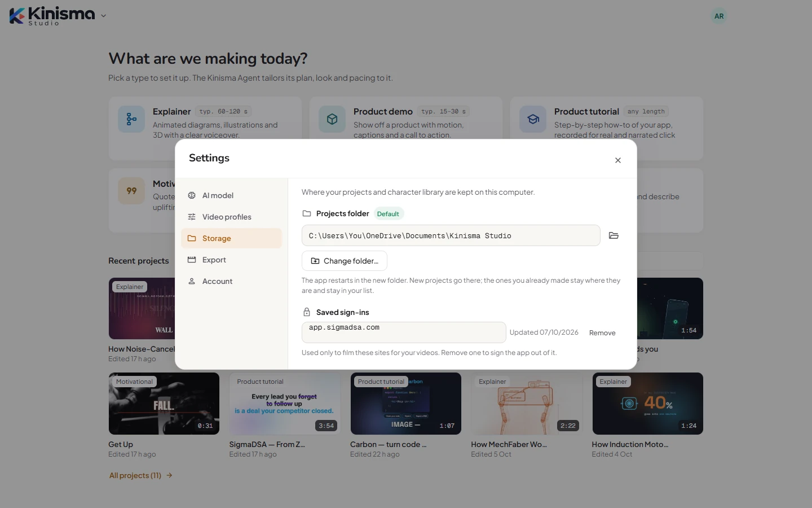Click the app.sigmadsa.com sign-in field
This screenshot has height=508, width=812.
pyautogui.click(x=404, y=332)
